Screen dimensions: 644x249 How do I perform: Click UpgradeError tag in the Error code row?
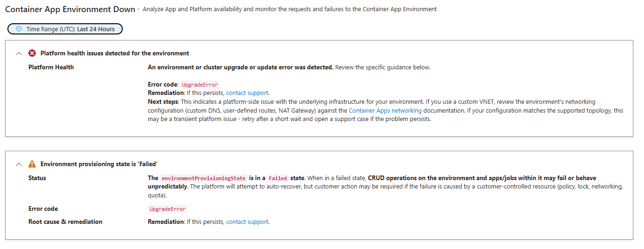tap(167, 209)
